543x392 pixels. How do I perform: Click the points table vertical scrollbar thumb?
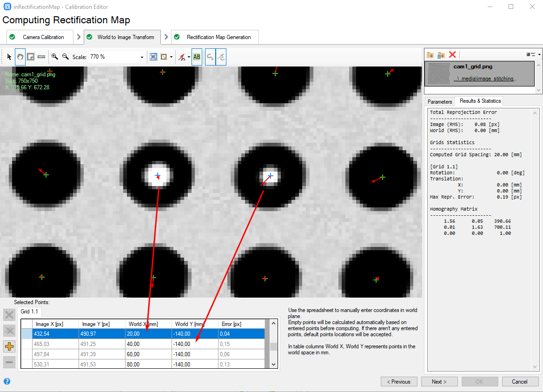coord(274,346)
